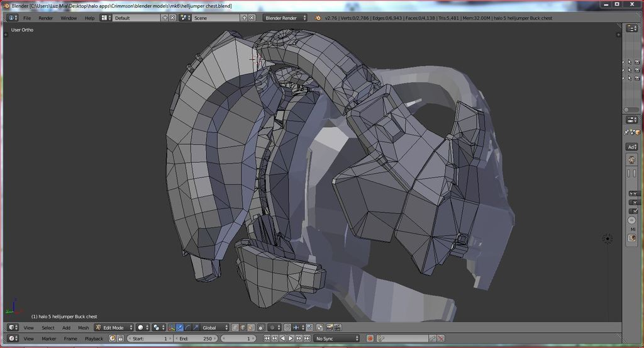Click the End frame field

click(195, 339)
